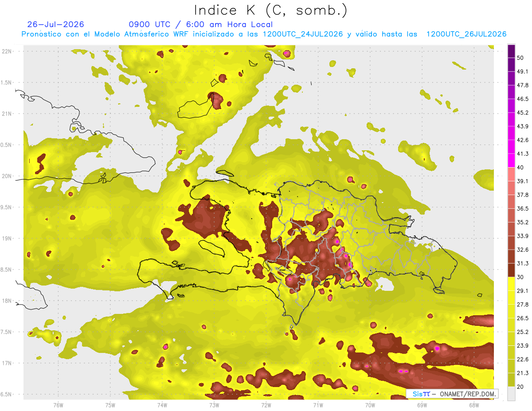The image size is (532, 411).
Task: Click the "29.1" color-scale label
Action: (523, 291)
